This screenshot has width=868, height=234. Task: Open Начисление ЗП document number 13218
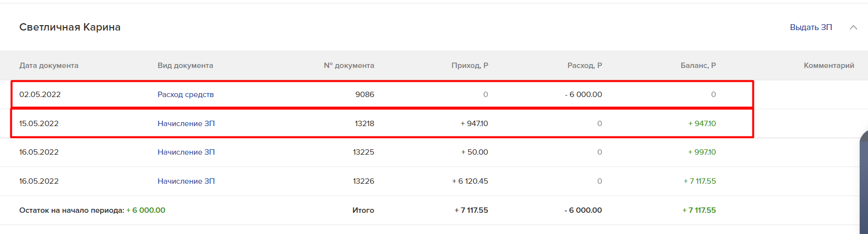tap(186, 124)
